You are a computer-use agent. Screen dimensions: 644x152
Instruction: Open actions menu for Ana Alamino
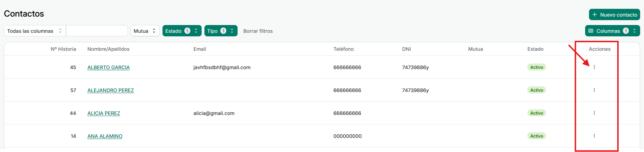[594, 136]
